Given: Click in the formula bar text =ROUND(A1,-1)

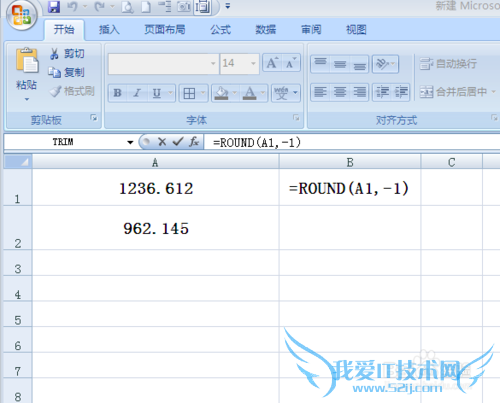Looking at the screenshot, I should [257, 143].
